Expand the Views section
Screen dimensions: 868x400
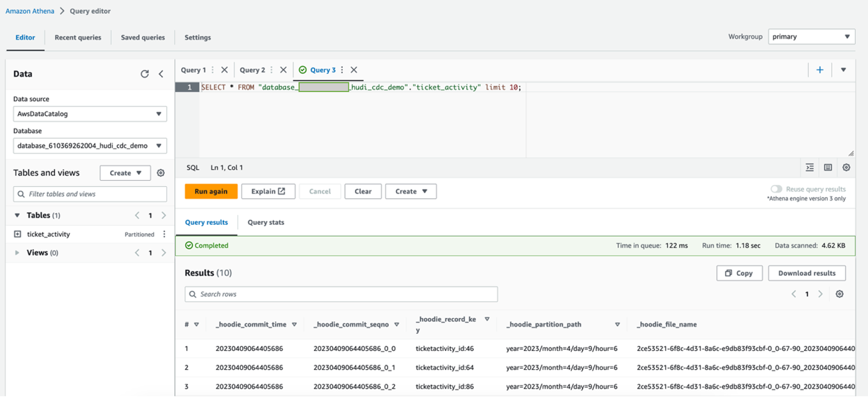pos(18,253)
